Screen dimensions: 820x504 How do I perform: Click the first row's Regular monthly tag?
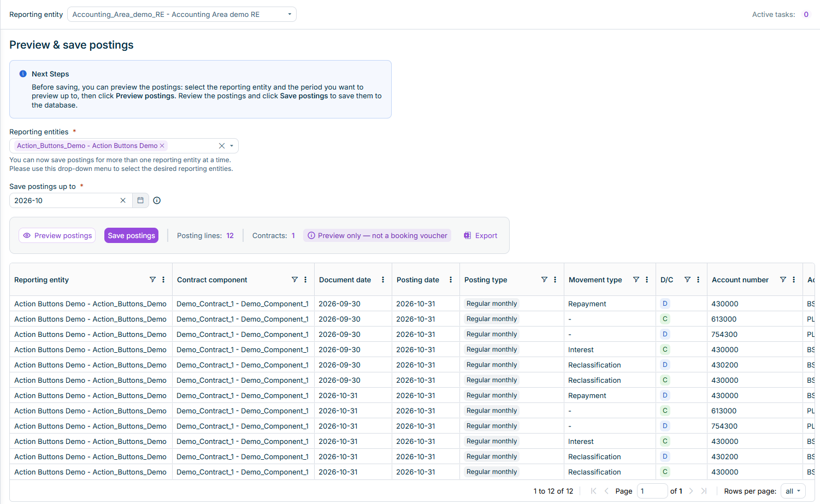coord(492,304)
